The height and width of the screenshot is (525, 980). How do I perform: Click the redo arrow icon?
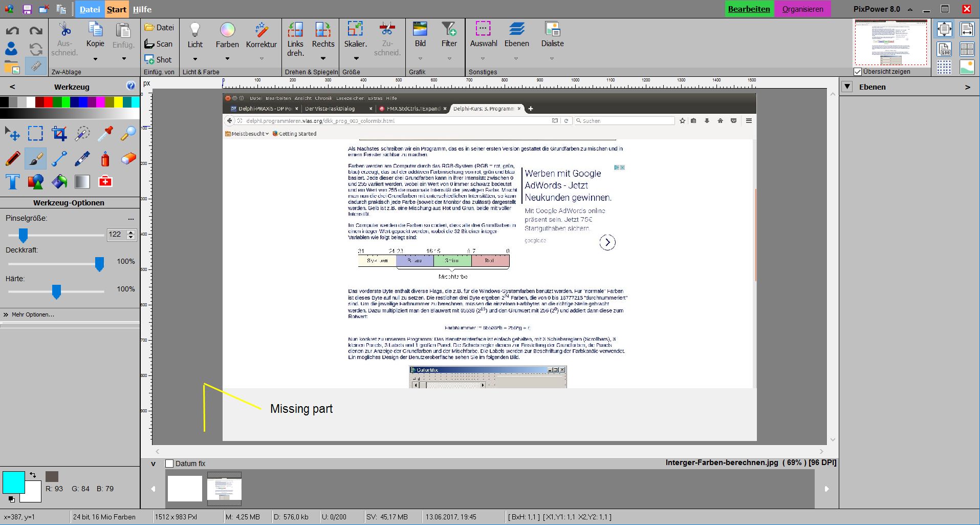click(x=36, y=31)
